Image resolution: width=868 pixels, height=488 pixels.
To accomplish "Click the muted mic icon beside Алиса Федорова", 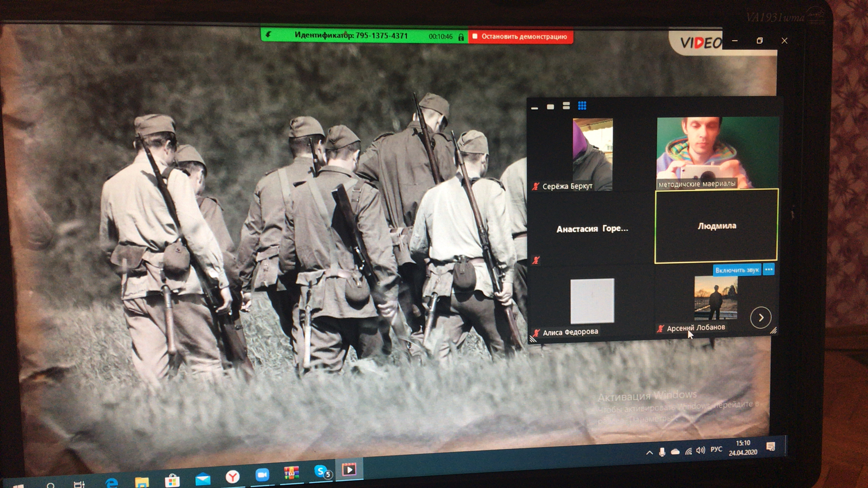I will pyautogui.click(x=536, y=333).
